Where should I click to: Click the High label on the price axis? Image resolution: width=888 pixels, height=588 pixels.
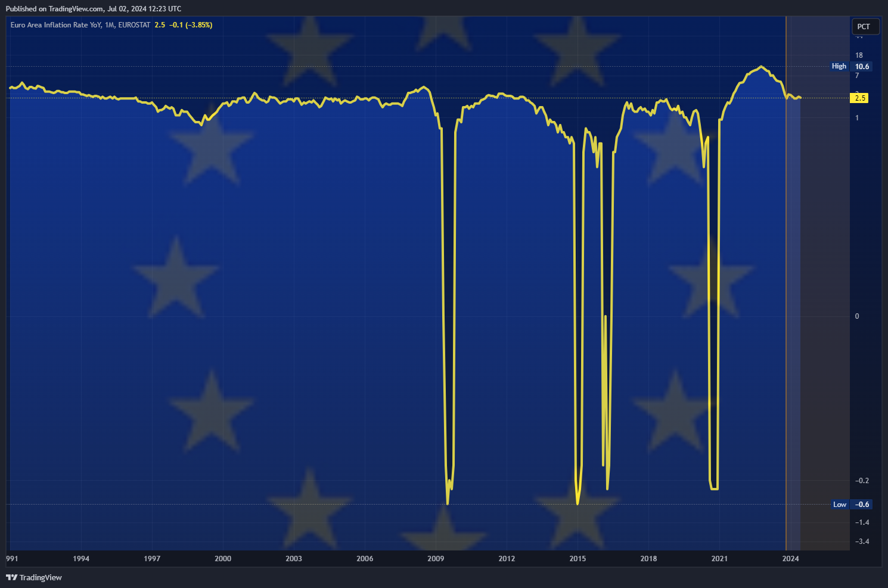click(x=839, y=66)
